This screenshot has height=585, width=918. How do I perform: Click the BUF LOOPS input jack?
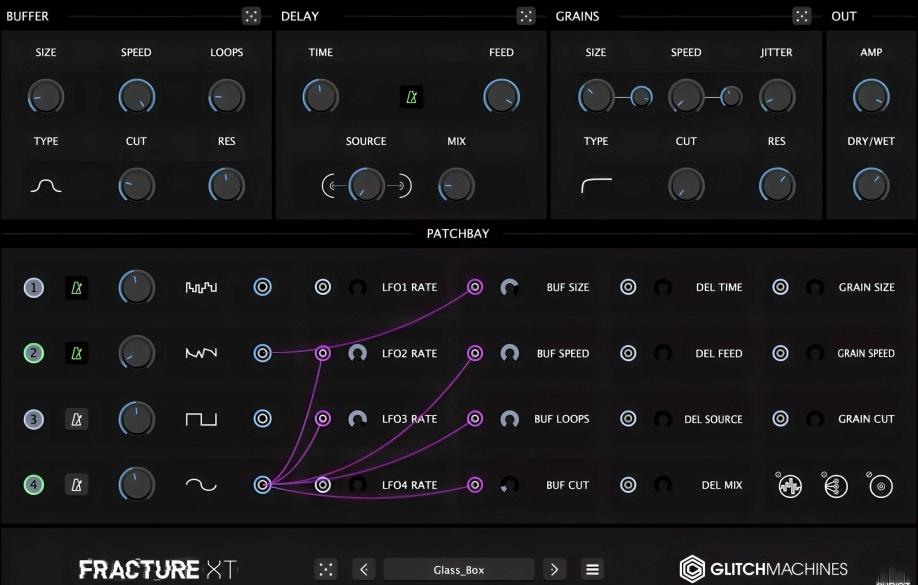(x=475, y=419)
